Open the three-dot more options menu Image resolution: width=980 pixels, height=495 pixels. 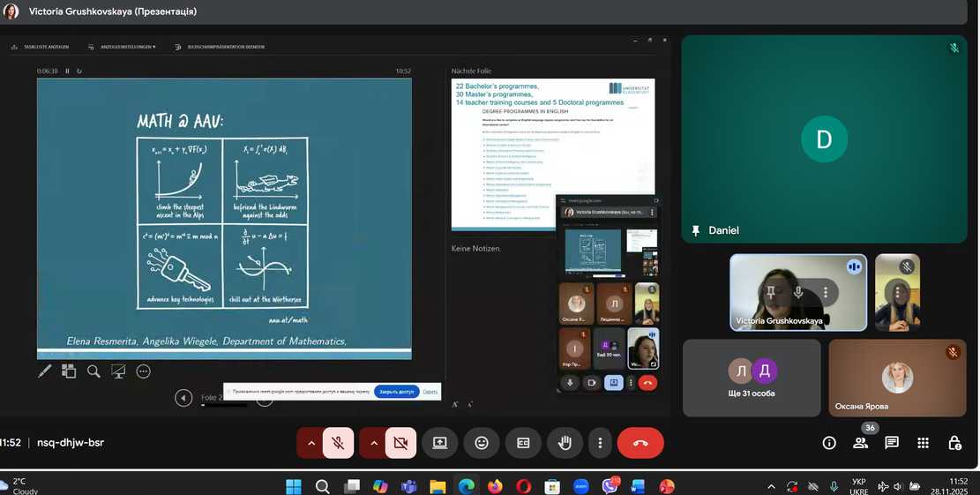pos(600,443)
